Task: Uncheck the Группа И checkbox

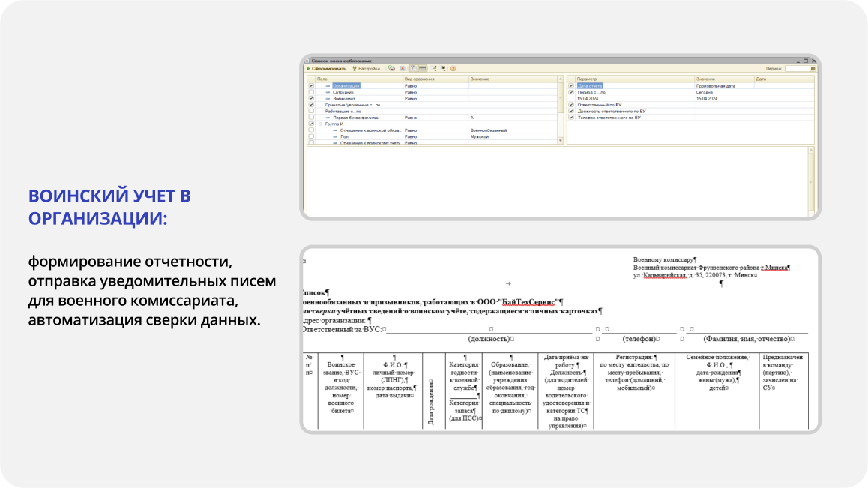Action: click(311, 124)
